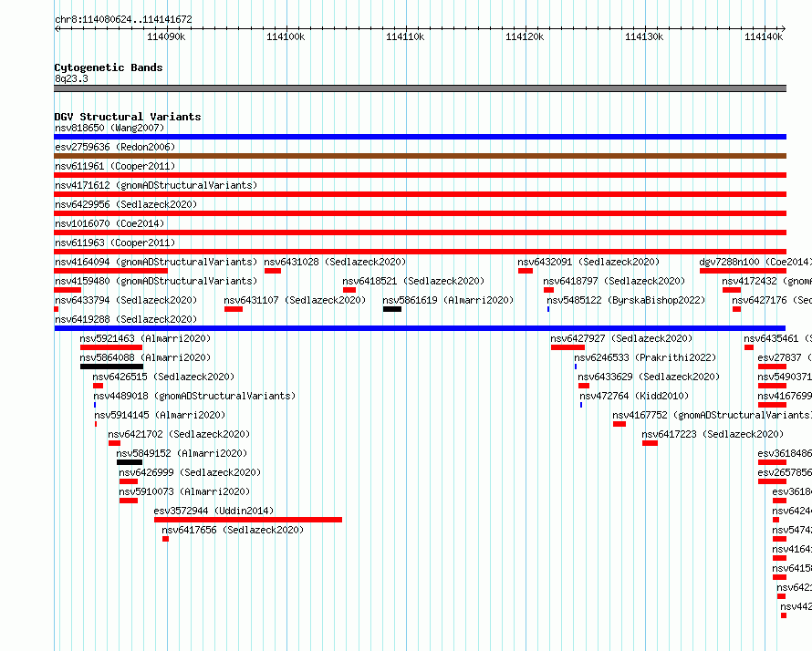Click the black bar under nsv5861619
Image resolution: width=812 pixels, height=651 pixels.
(x=392, y=309)
